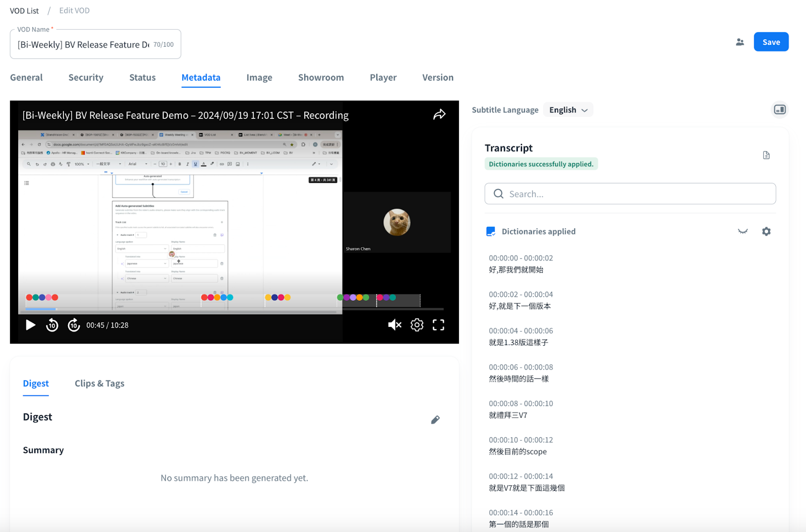This screenshot has height=532, width=806.
Task: Click the transcript Search field
Action: tap(630, 194)
